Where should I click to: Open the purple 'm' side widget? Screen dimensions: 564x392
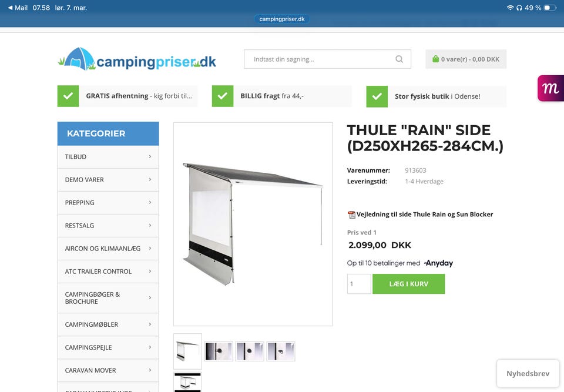tap(550, 88)
